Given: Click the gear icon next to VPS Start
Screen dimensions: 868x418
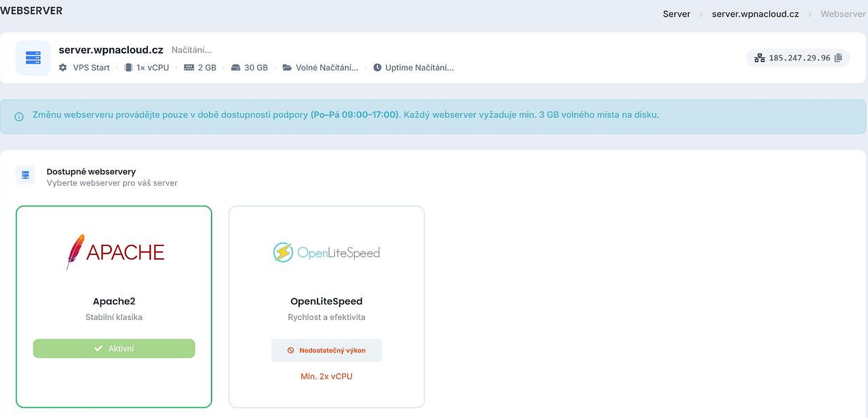Looking at the screenshot, I should point(63,67).
